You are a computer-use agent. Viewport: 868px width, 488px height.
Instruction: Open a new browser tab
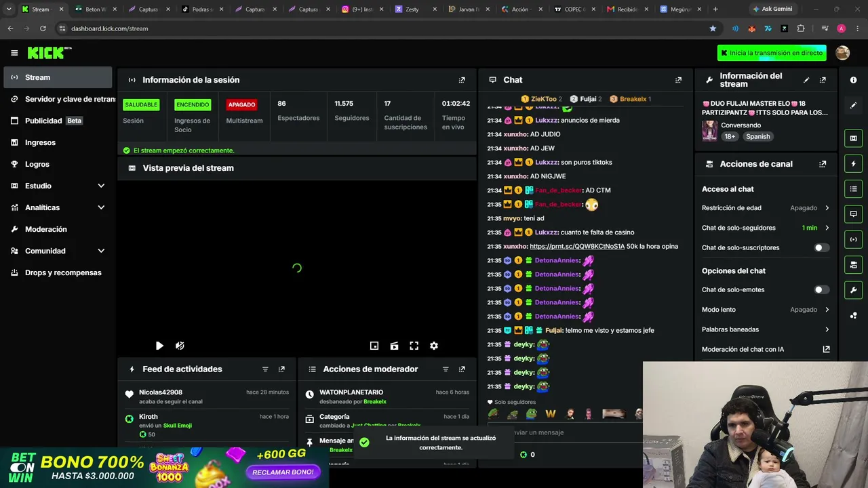pyautogui.click(x=715, y=9)
